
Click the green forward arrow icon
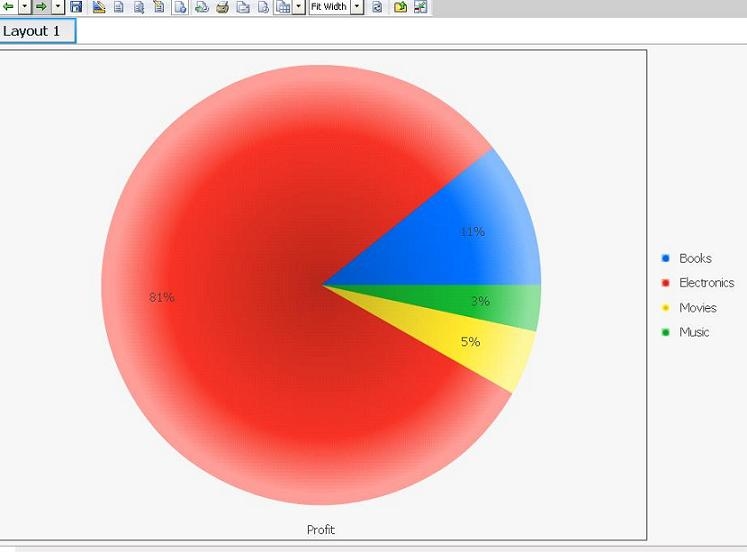tap(41, 7)
